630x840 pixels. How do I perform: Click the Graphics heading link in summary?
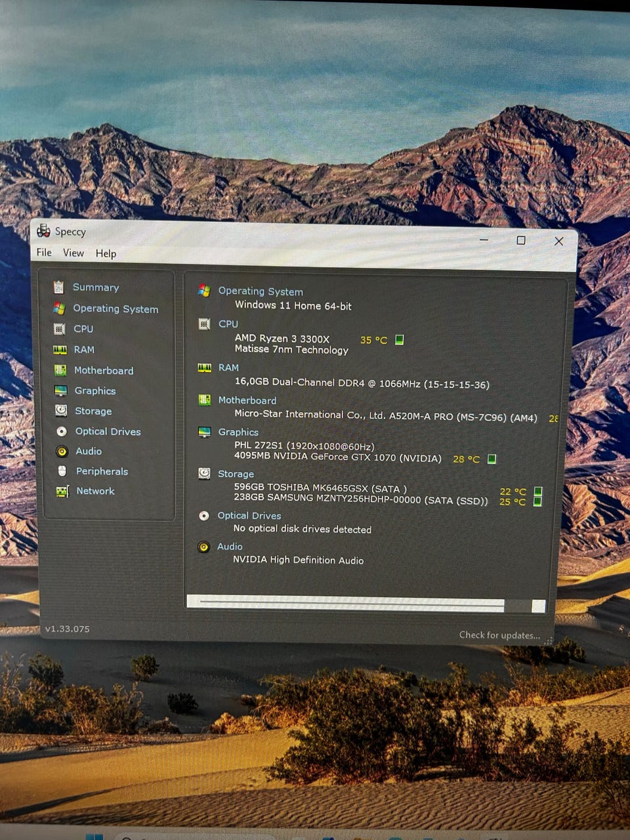238,432
